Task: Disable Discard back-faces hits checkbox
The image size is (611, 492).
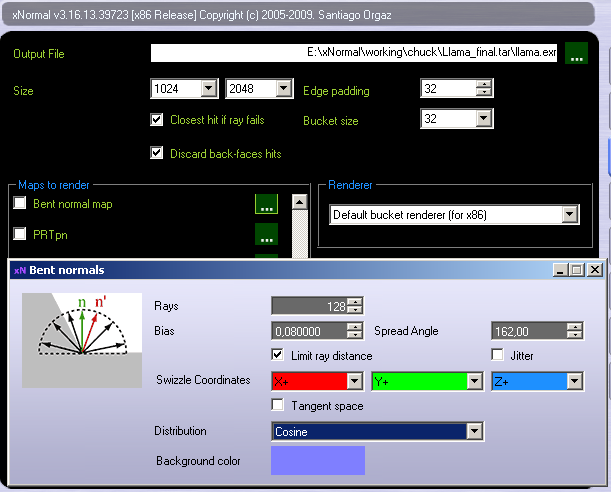Action: point(156,153)
